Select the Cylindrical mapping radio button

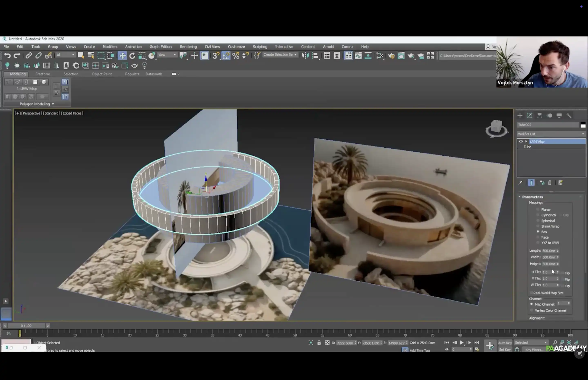point(538,215)
